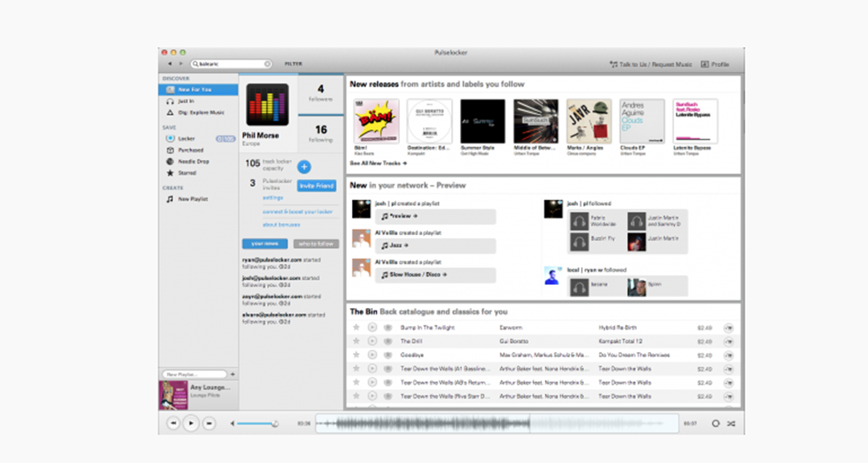Viewport: 868px width, 463px height.
Task: Open the Jazz playlist by Al Velilla
Action: [x=435, y=246]
